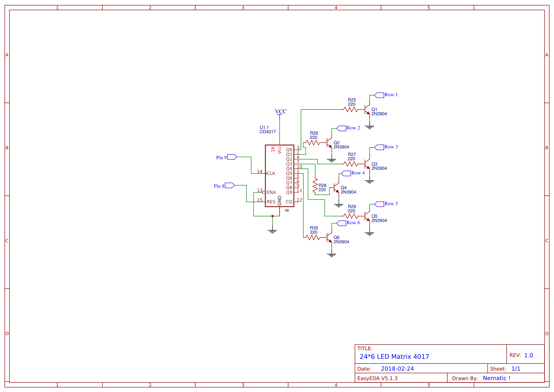Click the Q6 transistor symbol
The height and width of the screenshot is (392, 554).
pyautogui.click(x=329, y=237)
